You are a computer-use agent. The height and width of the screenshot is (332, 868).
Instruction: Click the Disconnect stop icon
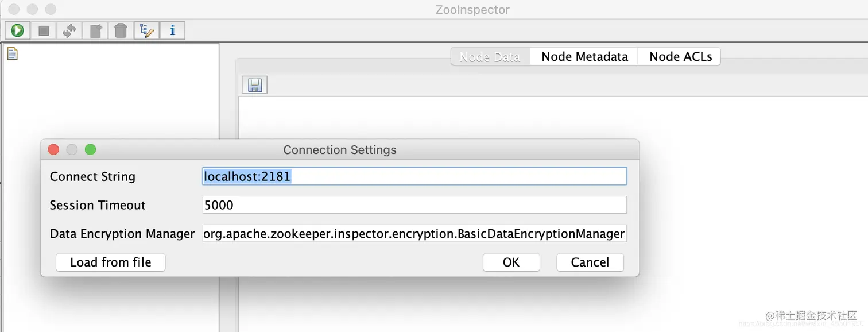tap(44, 30)
